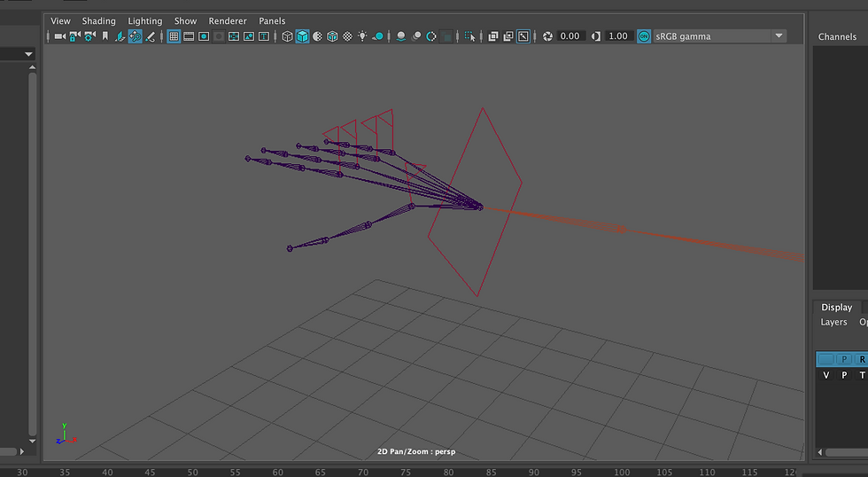Open the Shading panel menu
868x477 pixels.
click(98, 21)
